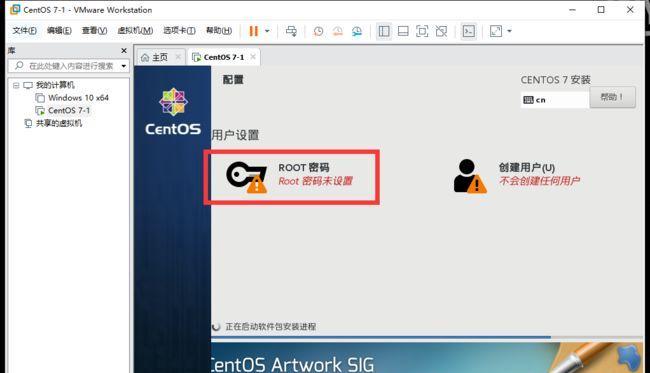
Task: Click the library search input field
Action: click(x=69, y=66)
